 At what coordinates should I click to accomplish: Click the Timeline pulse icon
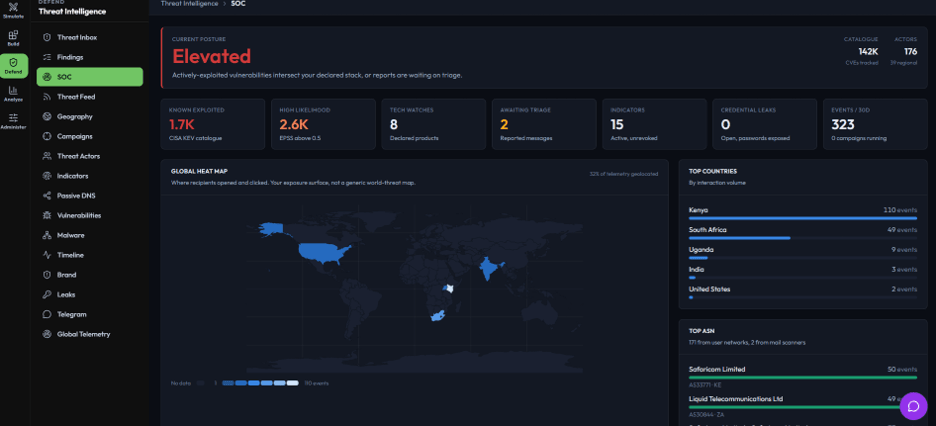pos(47,255)
